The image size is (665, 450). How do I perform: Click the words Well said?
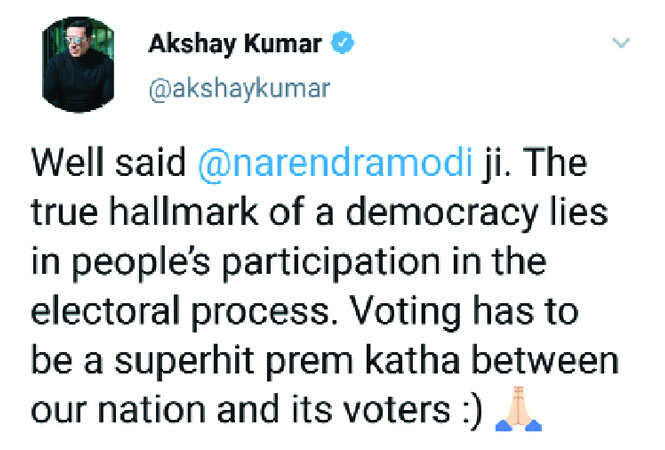coord(109,162)
